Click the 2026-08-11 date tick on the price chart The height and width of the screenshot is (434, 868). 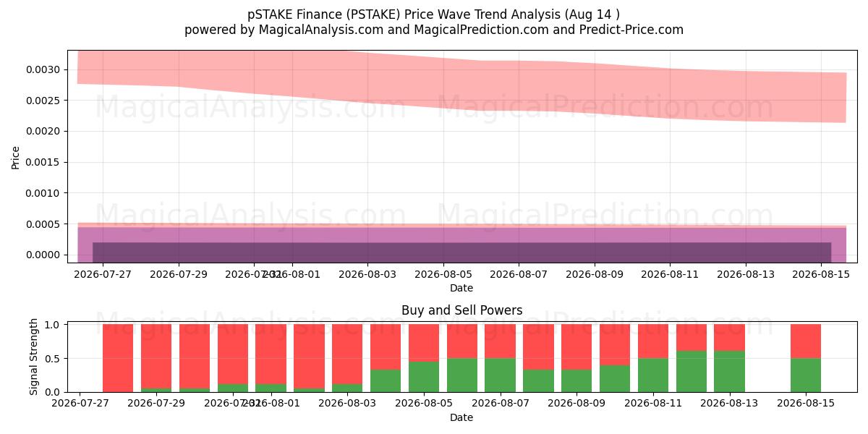(x=670, y=274)
